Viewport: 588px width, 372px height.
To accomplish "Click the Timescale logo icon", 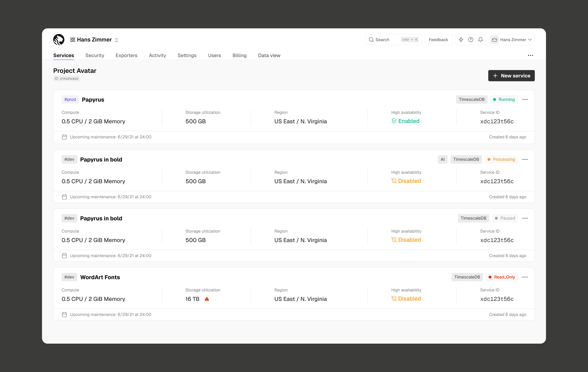I will tap(59, 40).
